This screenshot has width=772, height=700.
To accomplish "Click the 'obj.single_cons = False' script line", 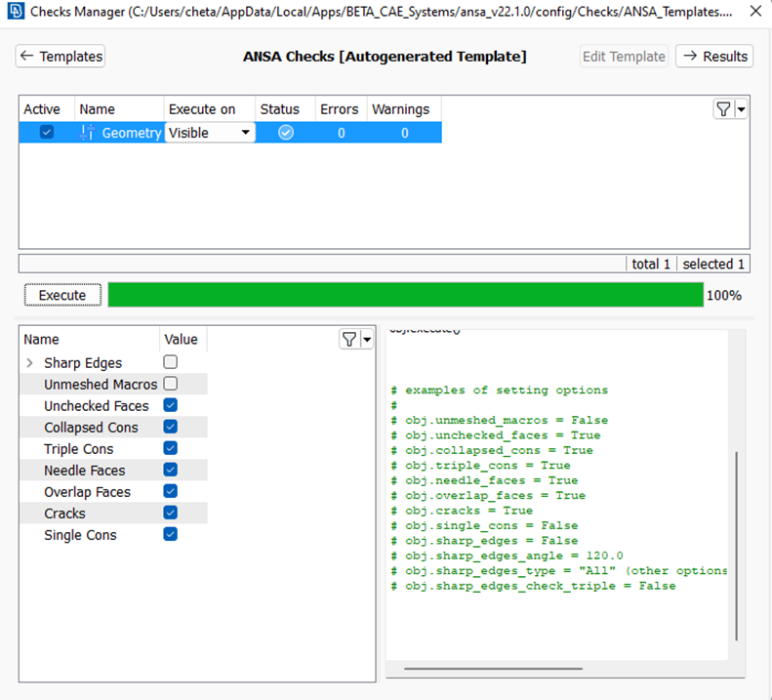I will pos(484,525).
